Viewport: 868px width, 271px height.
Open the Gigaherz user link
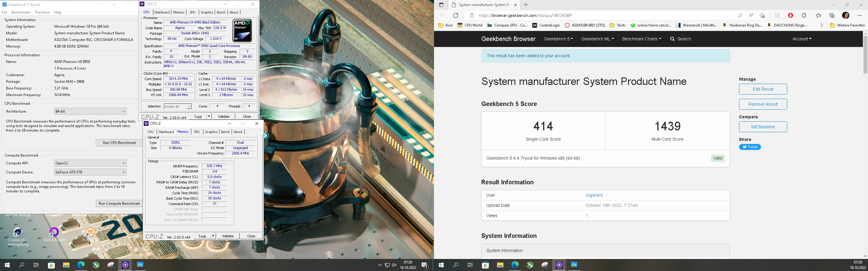pyautogui.click(x=594, y=195)
